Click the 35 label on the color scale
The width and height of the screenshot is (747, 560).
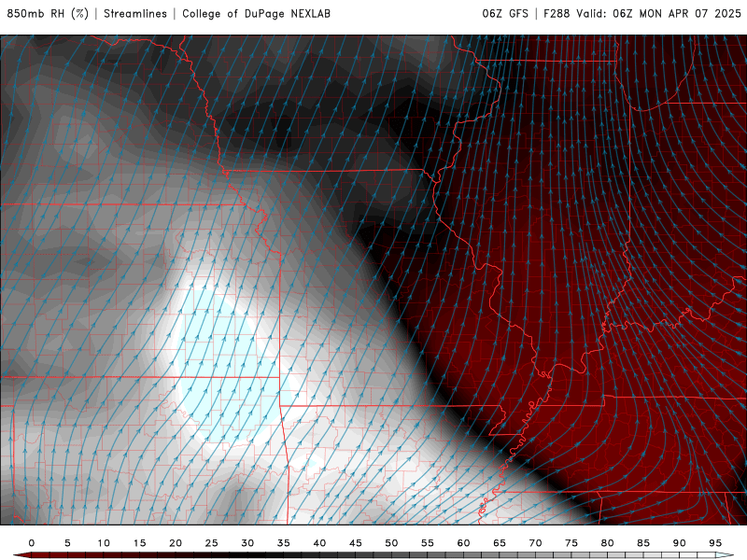(284, 543)
